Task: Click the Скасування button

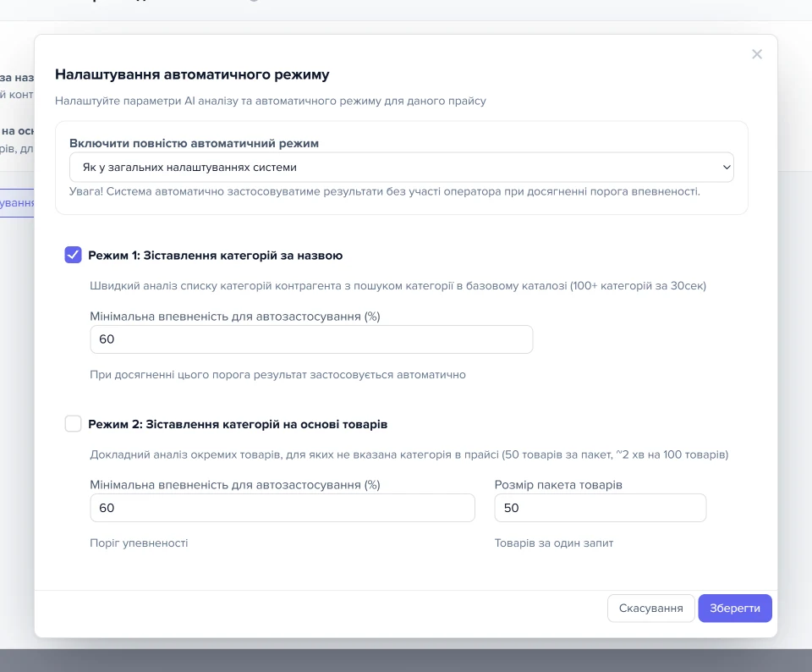Action: pos(651,609)
